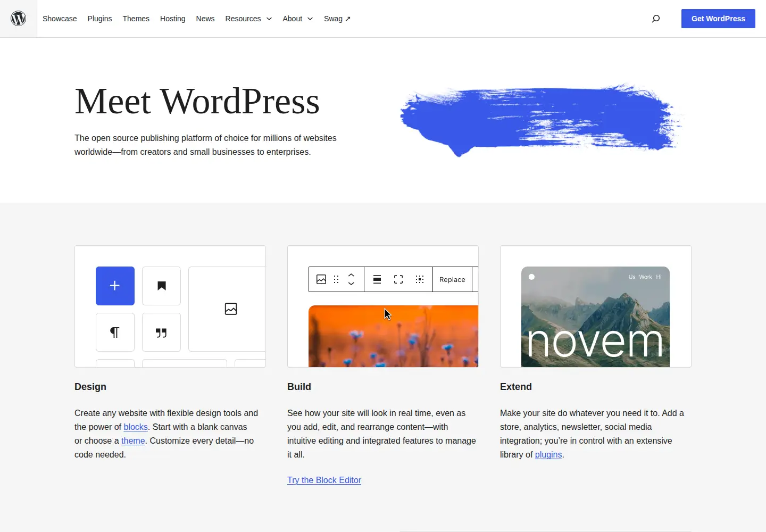The height and width of the screenshot is (532, 766).
Task: Click the dotted grid position icon
Action: click(420, 279)
